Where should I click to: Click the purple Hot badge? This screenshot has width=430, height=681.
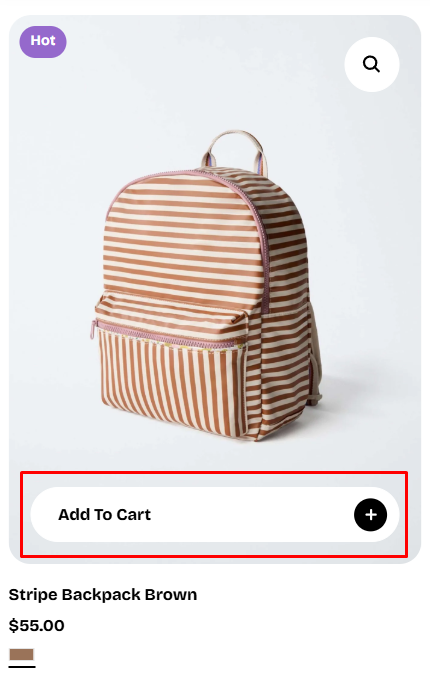[43, 42]
